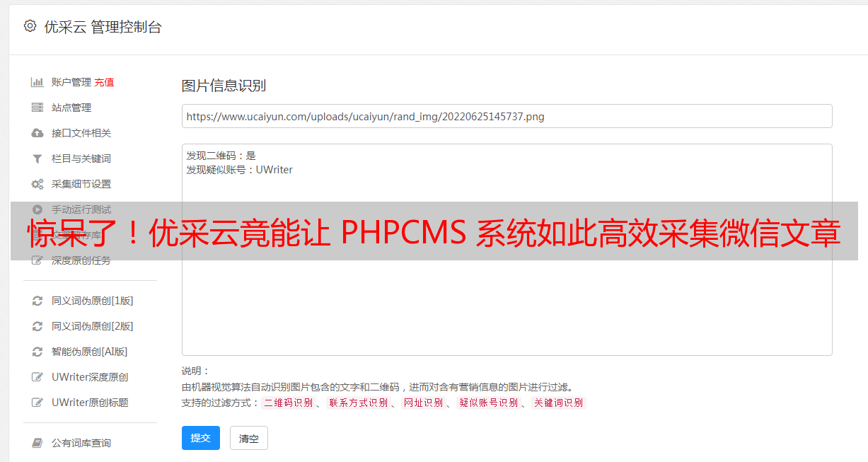The image size is (868, 462).
Task: Click the 疑似账号识别 filter tag
Action: point(488,403)
